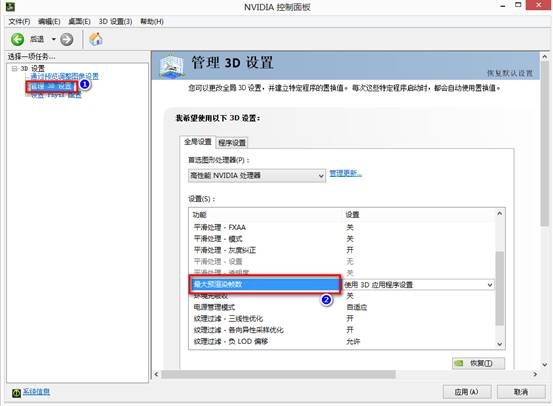Screen dimensions: 553x406
Task: Click the settings list scroll down arrow
Action: [x=500, y=344]
